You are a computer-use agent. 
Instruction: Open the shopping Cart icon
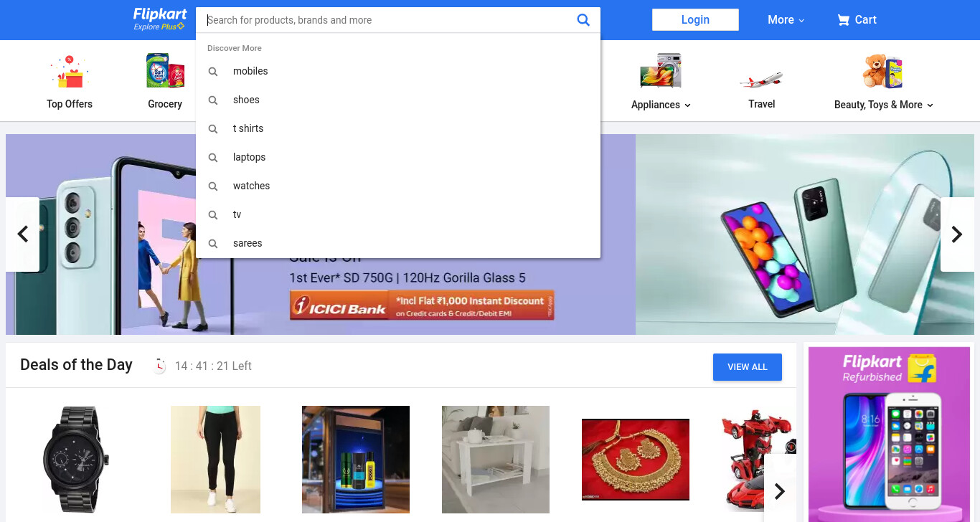[x=843, y=20]
